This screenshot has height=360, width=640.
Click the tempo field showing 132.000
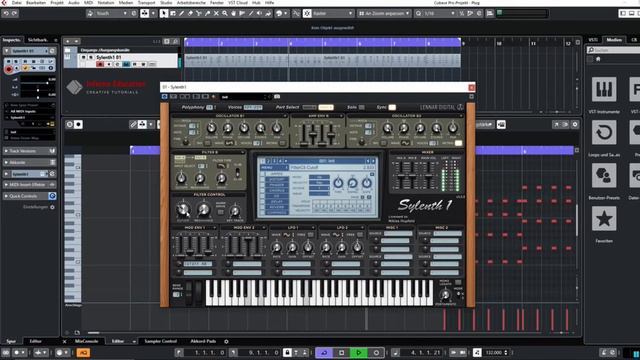point(494,353)
